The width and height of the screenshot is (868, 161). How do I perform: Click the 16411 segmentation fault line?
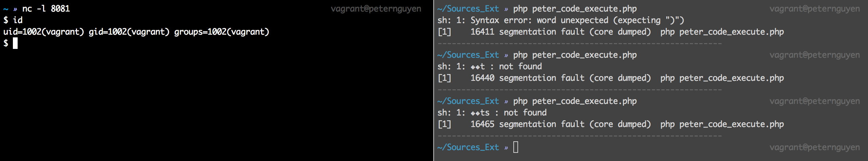click(x=611, y=32)
